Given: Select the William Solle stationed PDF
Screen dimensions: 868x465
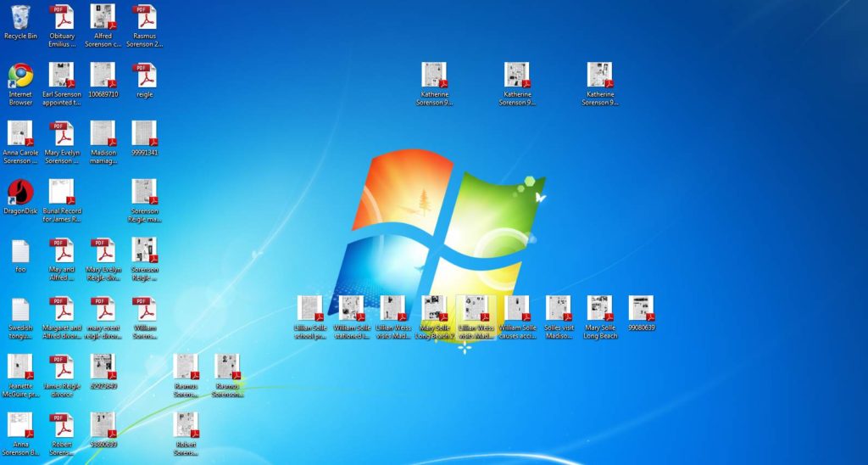Looking at the screenshot, I should (352, 308).
